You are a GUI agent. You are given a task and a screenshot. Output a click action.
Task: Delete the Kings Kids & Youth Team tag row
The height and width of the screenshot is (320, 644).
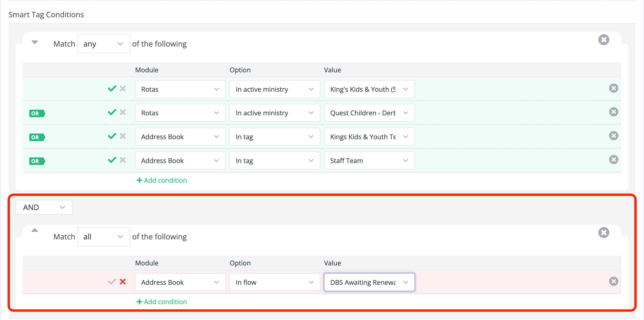click(x=614, y=136)
